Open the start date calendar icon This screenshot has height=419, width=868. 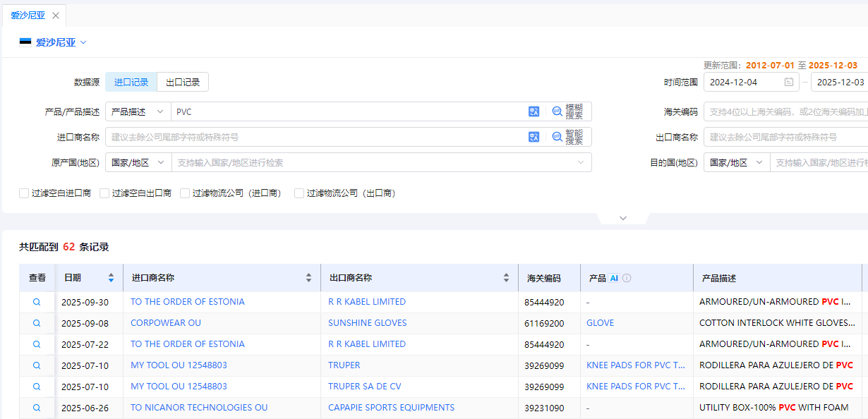(789, 82)
